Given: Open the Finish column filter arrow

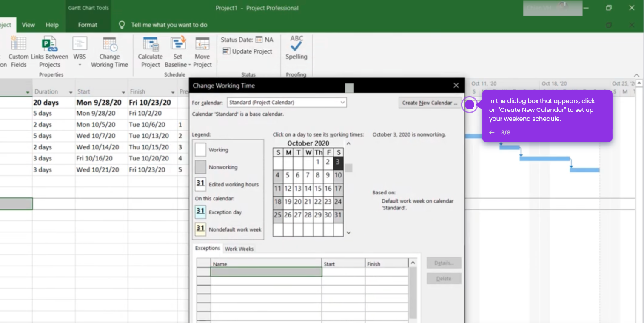Looking at the screenshot, I should (x=173, y=92).
